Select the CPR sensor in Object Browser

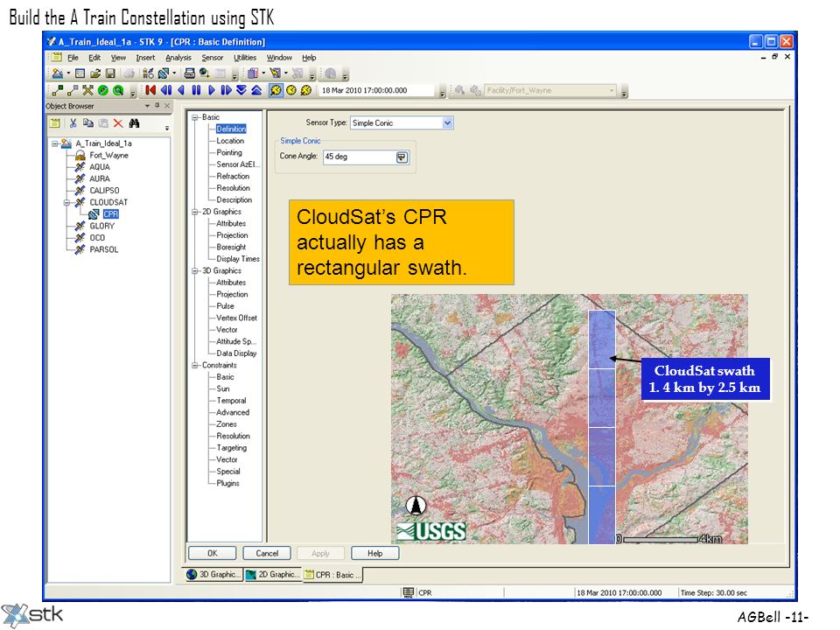point(111,214)
